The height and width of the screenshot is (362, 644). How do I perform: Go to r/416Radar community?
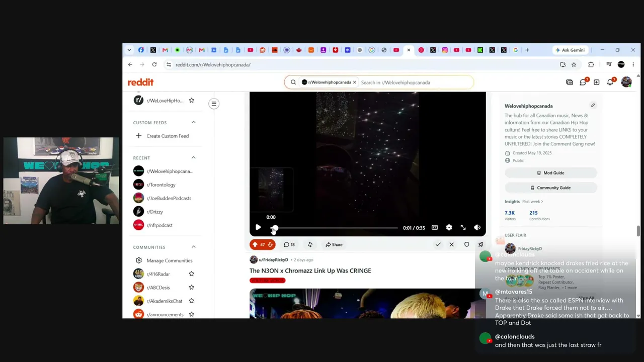click(158, 274)
